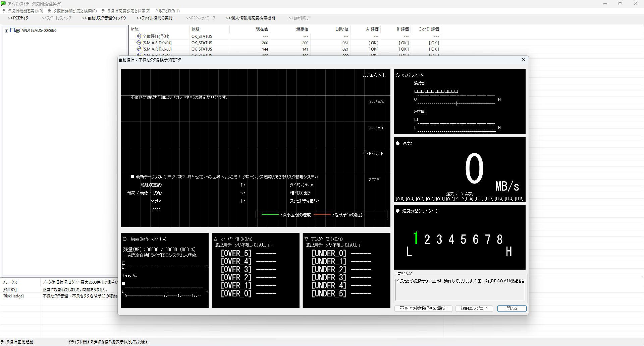The image size is (644, 346).
Task: Select the HyperBuffer with HVI radio indicator
Action: click(125, 239)
